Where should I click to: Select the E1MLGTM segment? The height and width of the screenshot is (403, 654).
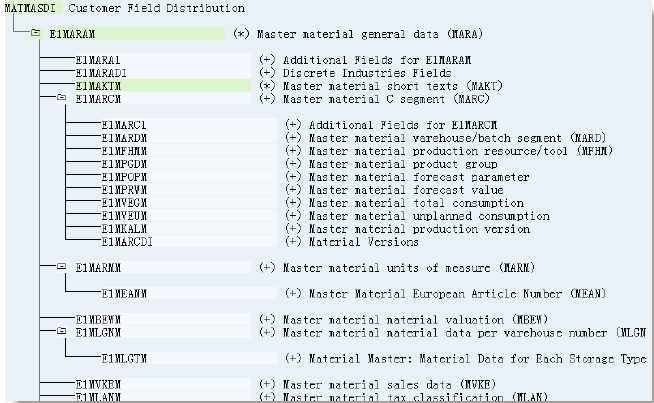(124, 358)
